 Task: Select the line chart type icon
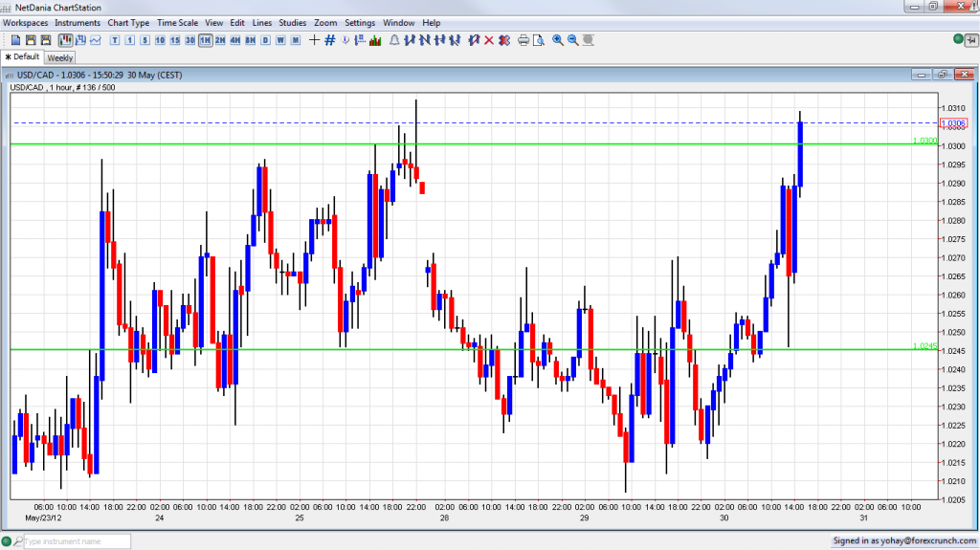[96, 40]
